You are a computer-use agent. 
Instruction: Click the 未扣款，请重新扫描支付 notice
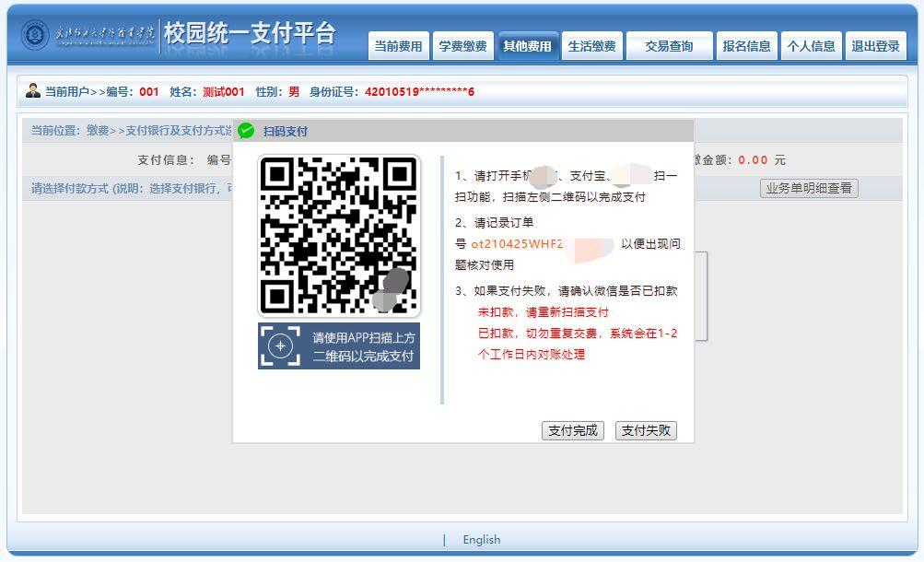[x=543, y=312]
